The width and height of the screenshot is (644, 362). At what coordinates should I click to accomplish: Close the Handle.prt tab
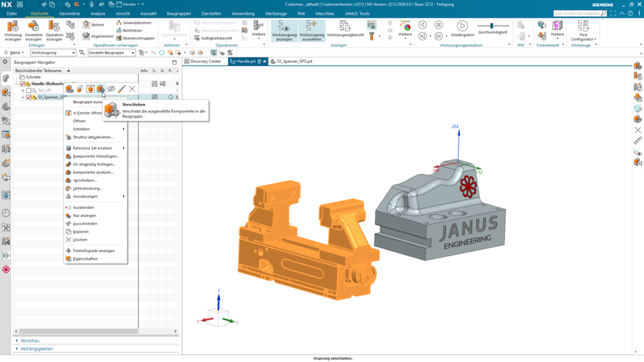click(264, 61)
